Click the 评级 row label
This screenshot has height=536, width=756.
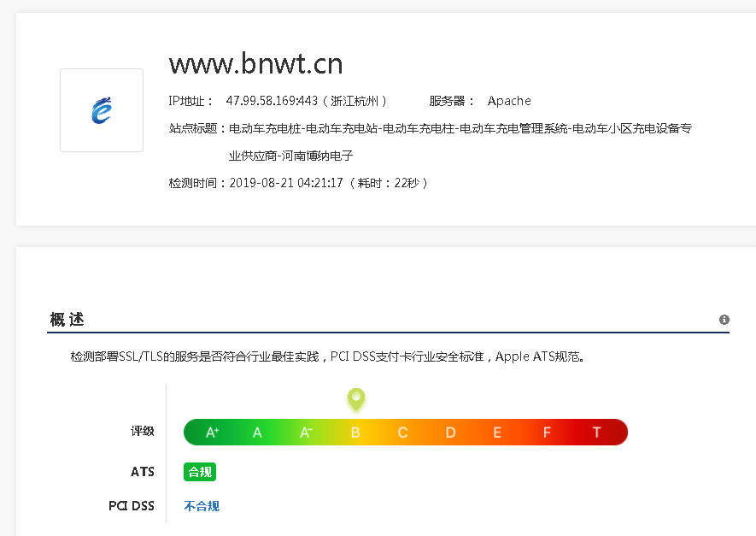[143, 431]
